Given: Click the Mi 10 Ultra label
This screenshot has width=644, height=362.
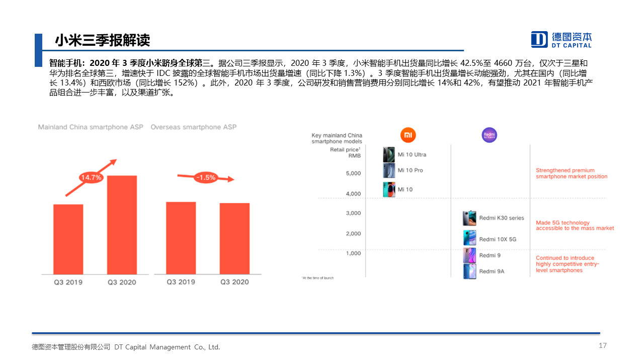Looking at the screenshot, I should (x=412, y=154).
